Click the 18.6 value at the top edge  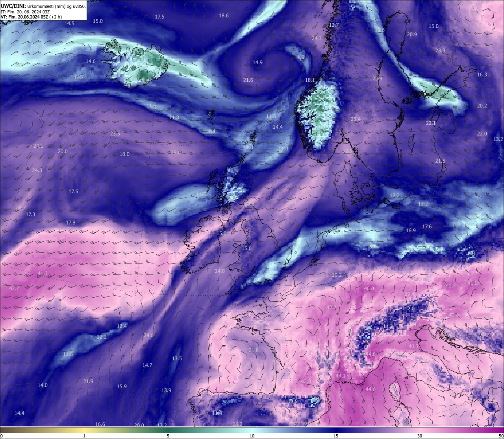click(224, 16)
